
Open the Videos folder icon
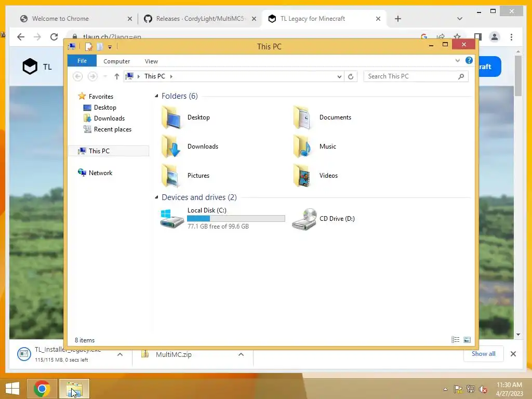tap(302, 176)
